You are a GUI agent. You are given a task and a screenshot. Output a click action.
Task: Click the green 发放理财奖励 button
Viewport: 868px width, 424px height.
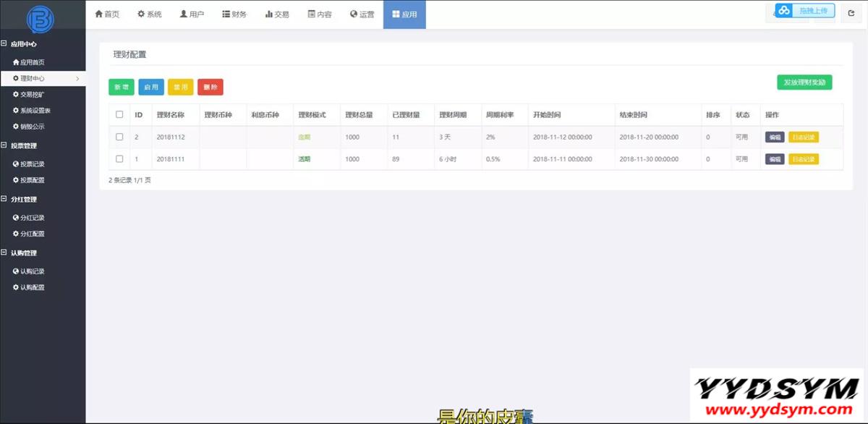804,82
